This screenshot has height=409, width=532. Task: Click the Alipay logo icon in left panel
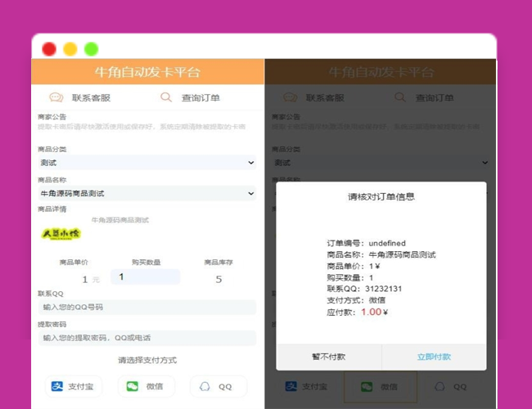pyautogui.click(x=57, y=386)
